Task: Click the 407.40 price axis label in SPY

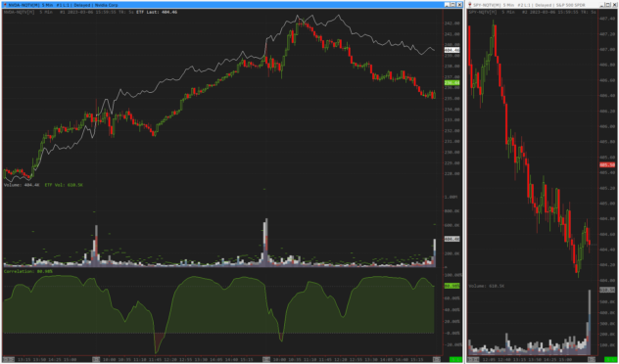Action: click(608, 19)
